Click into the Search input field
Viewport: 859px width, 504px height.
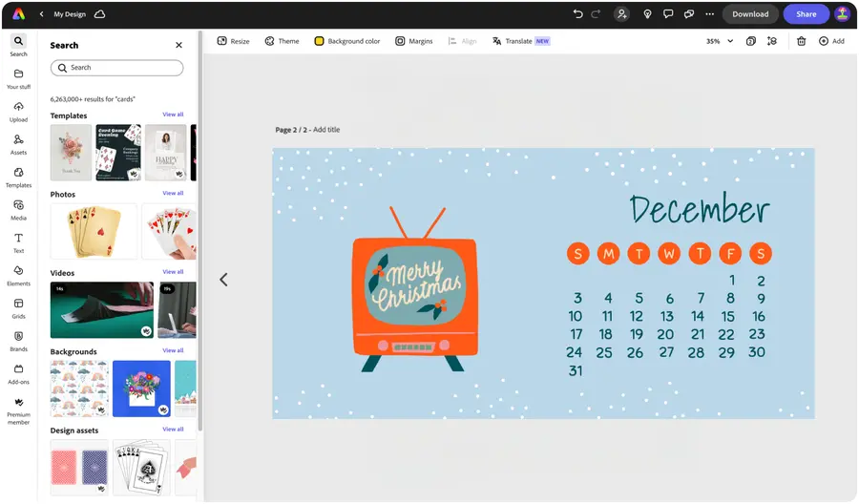(x=116, y=68)
